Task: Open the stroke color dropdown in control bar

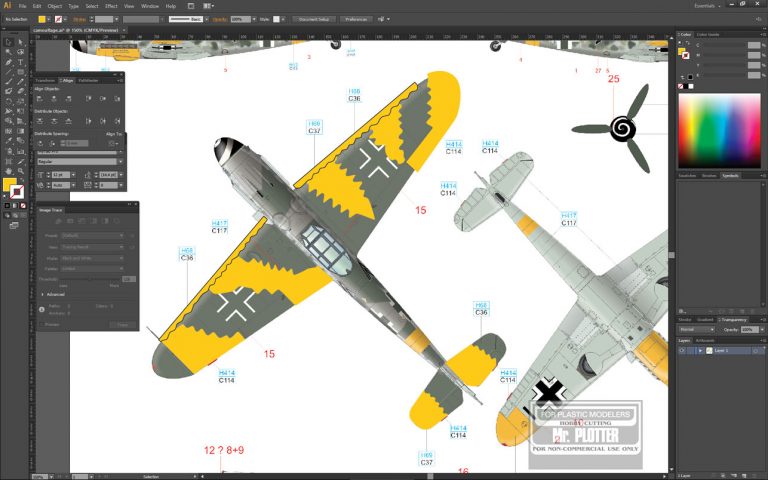Action: 66,19
